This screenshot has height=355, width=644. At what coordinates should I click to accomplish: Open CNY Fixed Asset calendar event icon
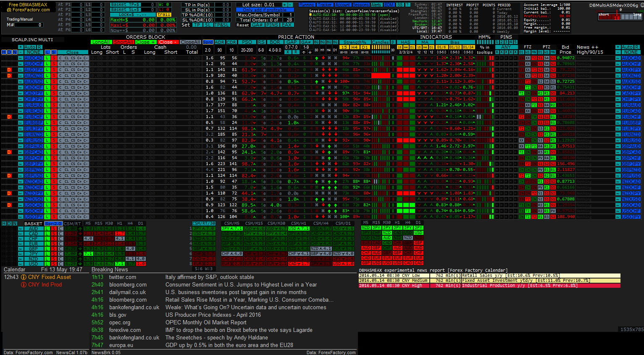tap(24, 277)
